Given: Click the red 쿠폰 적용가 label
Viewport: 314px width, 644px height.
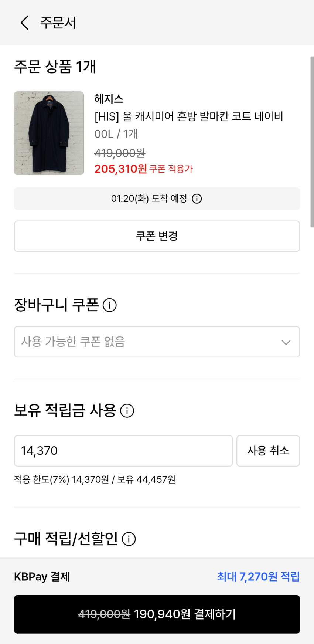Looking at the screenshot, I should click(x=171, y=169).
